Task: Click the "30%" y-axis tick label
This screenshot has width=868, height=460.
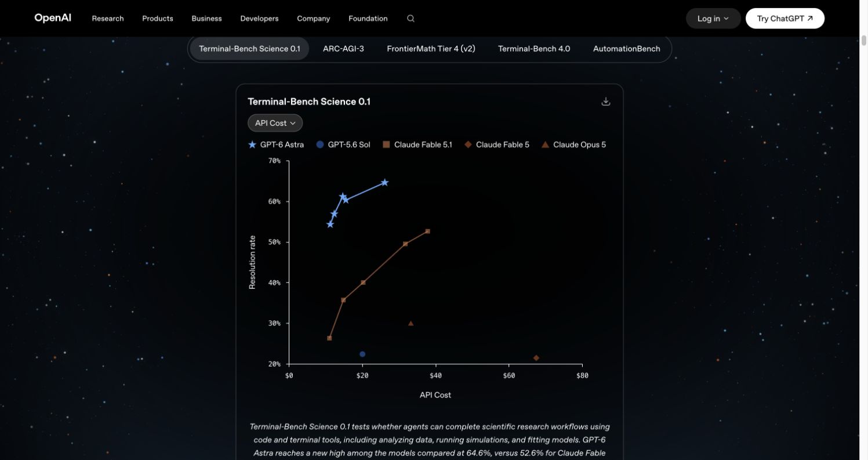Action: [x=274, y=323]
